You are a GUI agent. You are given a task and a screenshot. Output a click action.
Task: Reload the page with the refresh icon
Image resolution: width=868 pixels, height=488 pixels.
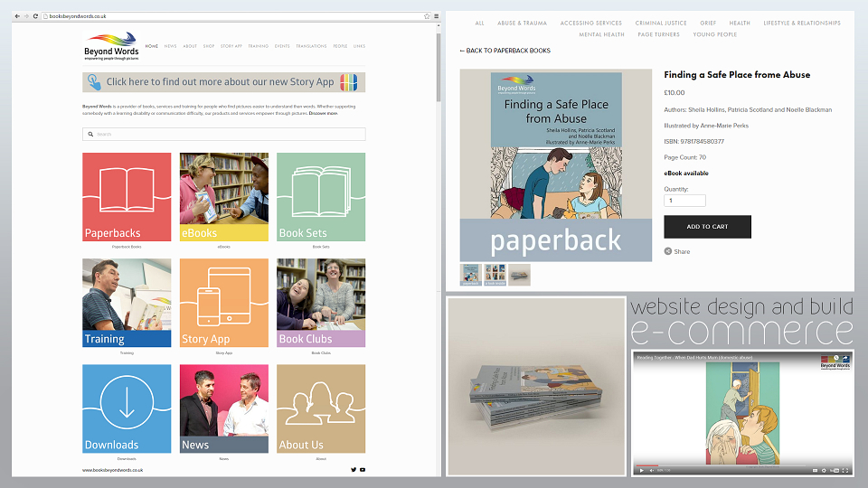pyautogui.click(x=35, y=16)
